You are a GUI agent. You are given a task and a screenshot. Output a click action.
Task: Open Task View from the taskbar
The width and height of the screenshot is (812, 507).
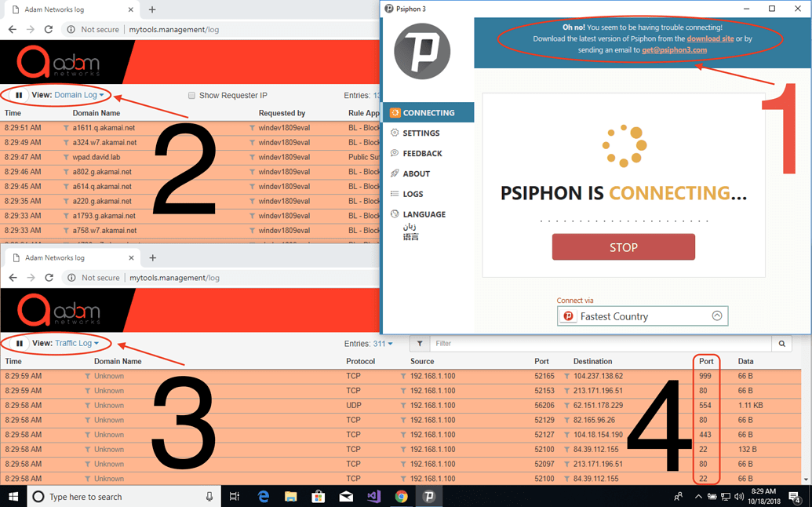[x=235, y=497]
